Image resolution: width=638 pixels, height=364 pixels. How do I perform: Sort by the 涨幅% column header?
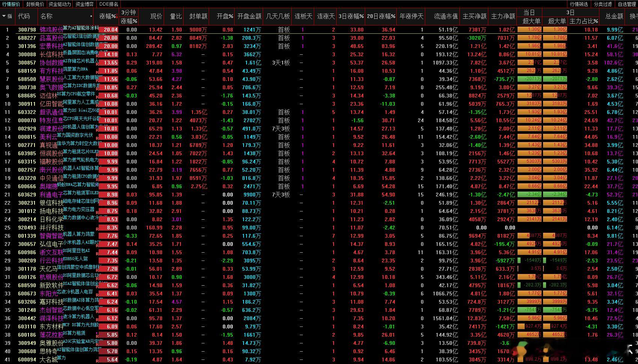(108, 16)
